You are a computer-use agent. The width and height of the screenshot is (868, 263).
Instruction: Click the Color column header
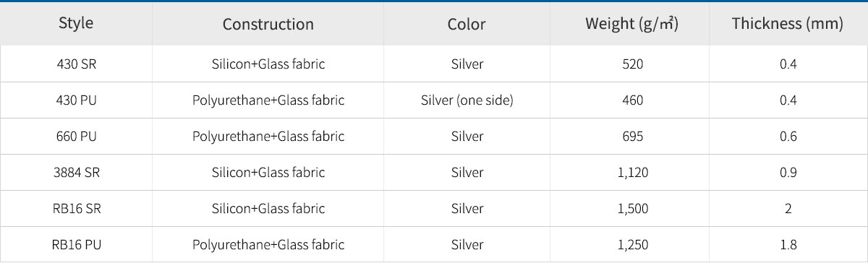coord(467,24)
